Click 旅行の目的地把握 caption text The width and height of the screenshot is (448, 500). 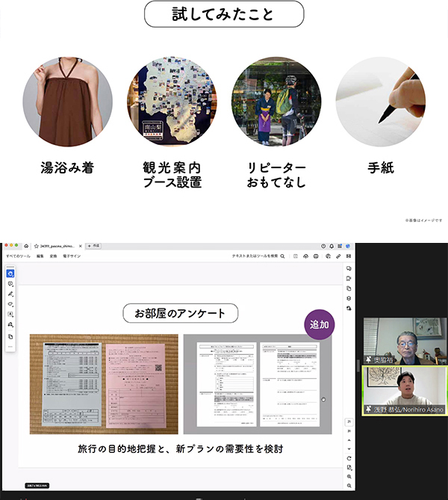[x=117, y=449]
